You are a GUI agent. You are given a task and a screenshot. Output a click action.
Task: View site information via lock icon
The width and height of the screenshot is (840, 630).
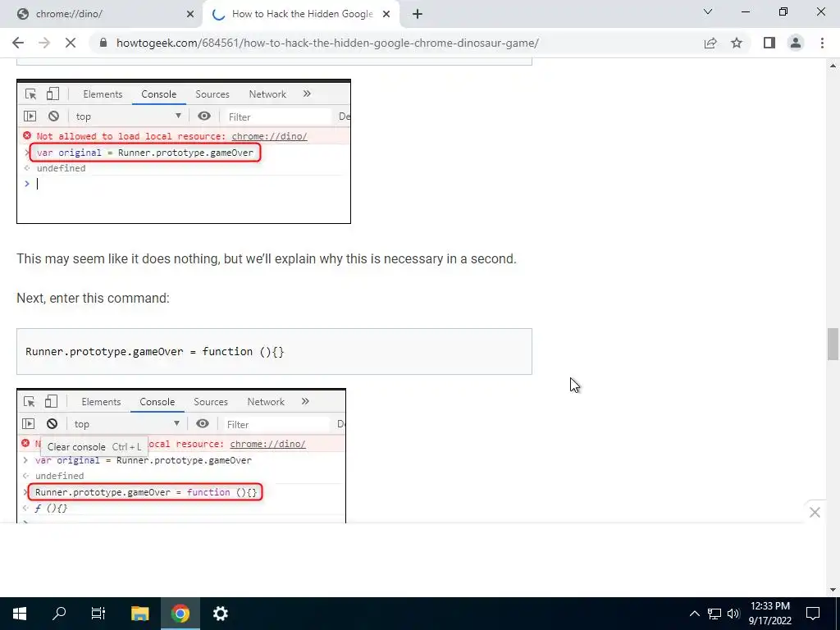tap(103, 43)
